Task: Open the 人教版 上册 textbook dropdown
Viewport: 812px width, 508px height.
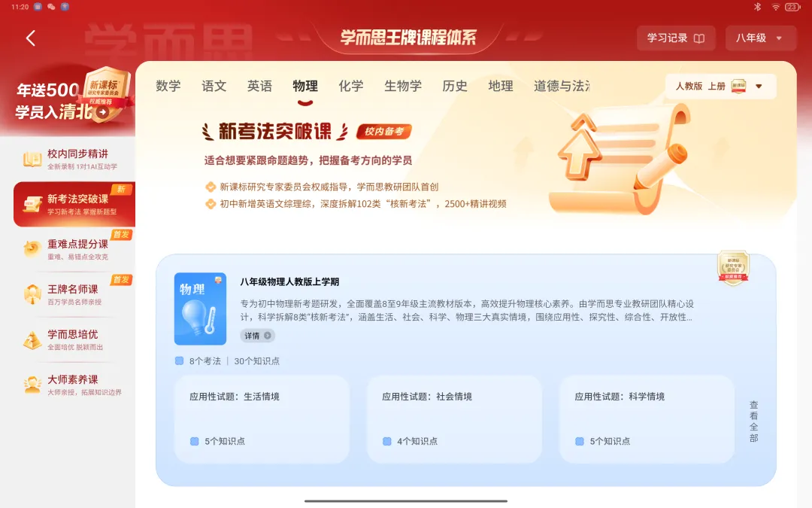Action: click(x=720, y=86)
